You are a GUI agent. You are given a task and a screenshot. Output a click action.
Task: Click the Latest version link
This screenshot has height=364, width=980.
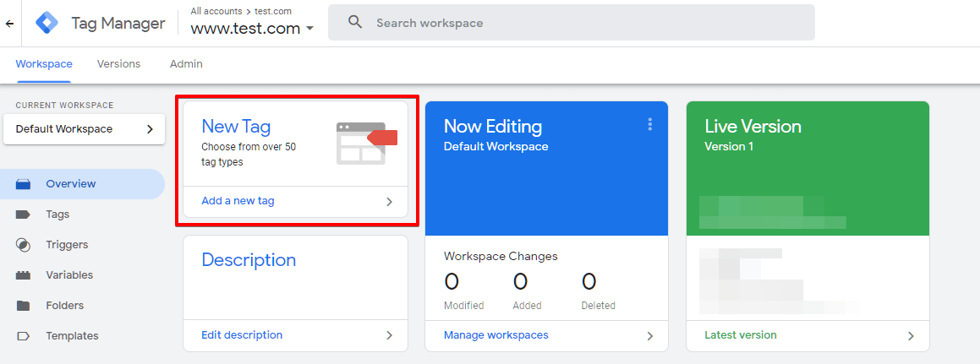pos(741,335)
